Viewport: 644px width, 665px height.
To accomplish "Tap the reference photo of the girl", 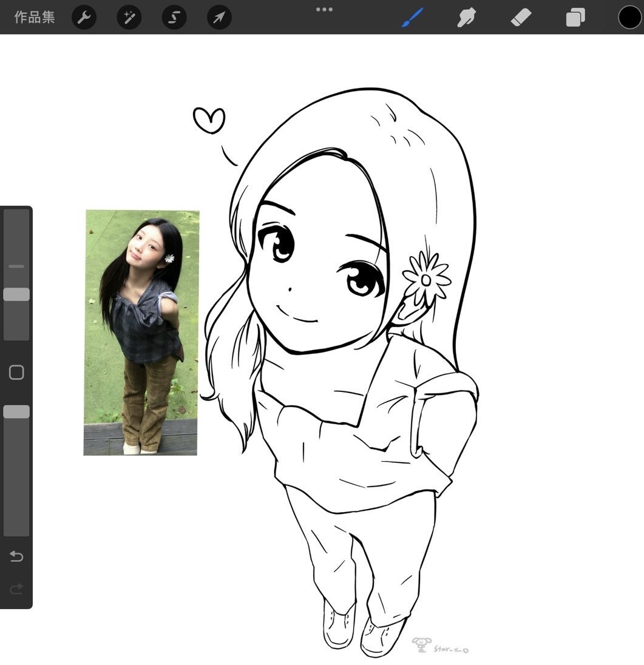I will pos(141,332).
